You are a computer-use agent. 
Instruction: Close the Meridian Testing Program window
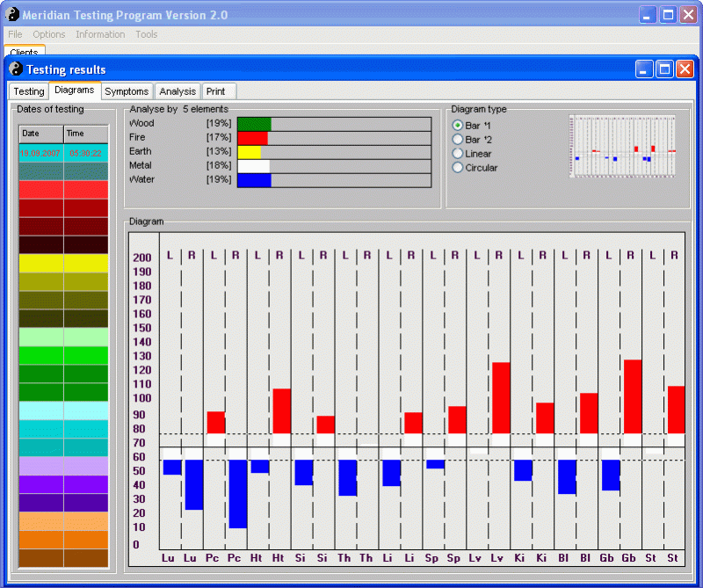coord(688,15)
